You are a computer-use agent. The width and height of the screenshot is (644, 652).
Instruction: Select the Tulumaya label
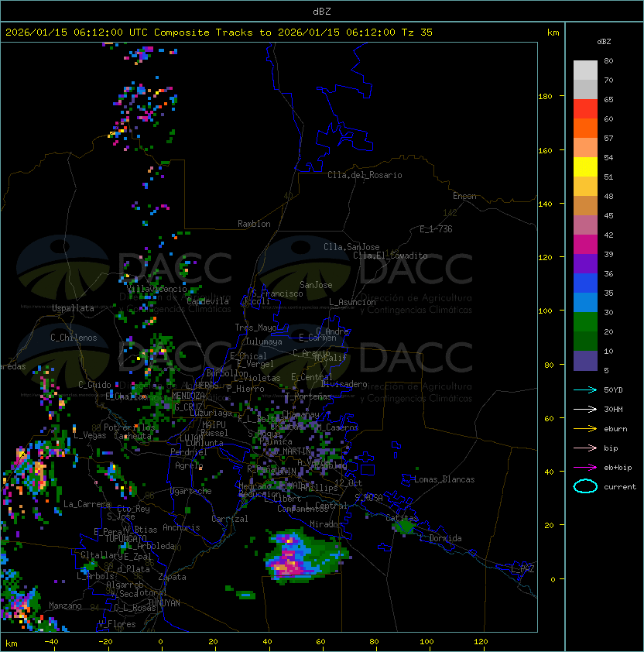tap(264, 341)
